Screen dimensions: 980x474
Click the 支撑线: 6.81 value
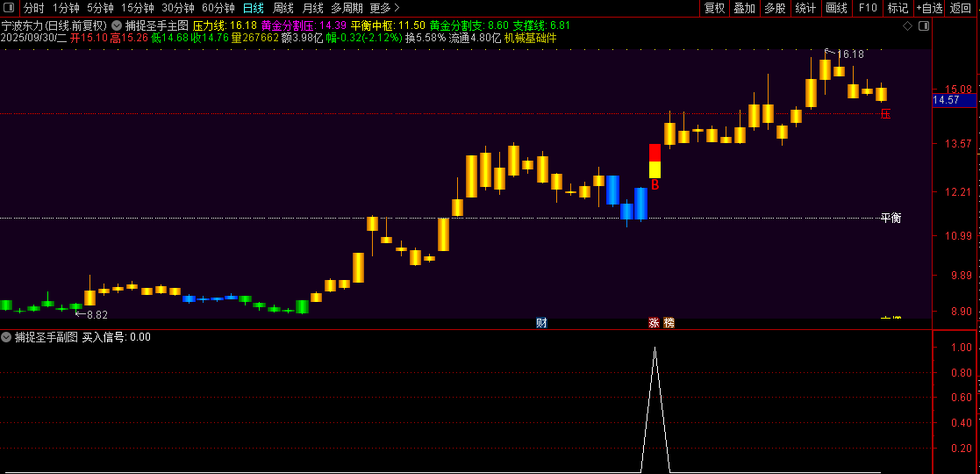541,25
